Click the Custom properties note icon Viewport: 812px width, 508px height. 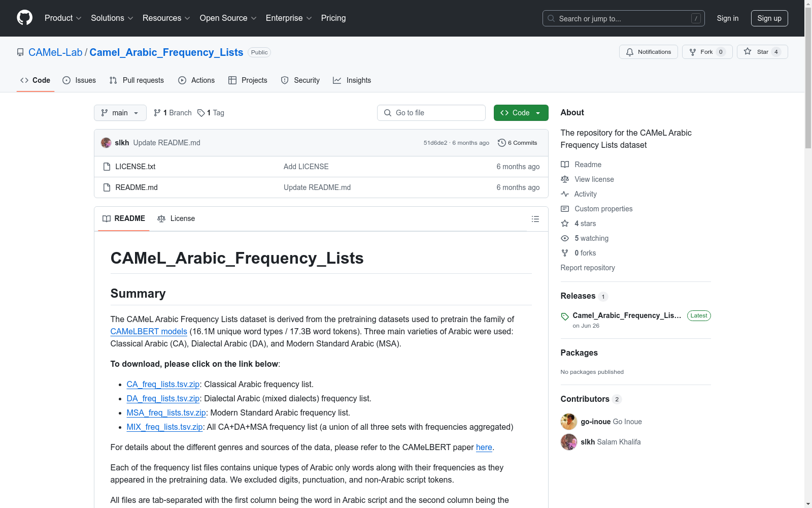click(x=565, y=209)
